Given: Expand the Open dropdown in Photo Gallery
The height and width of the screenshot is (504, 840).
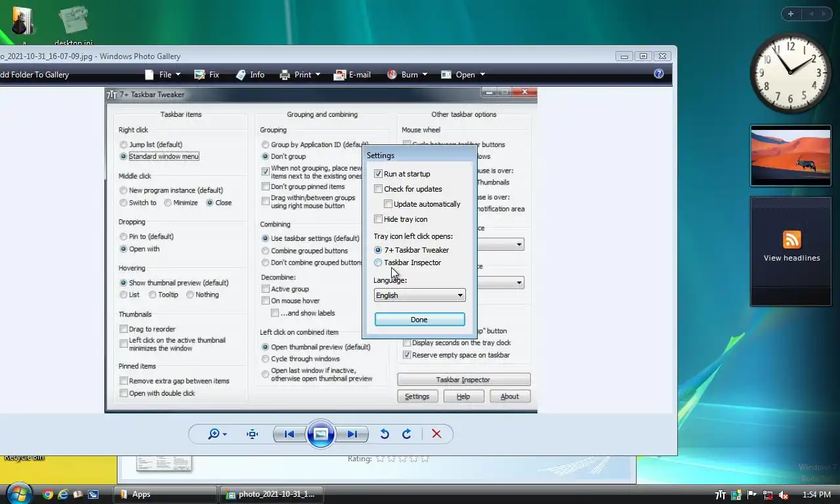Looking at the screenshot, I should 463,75.
